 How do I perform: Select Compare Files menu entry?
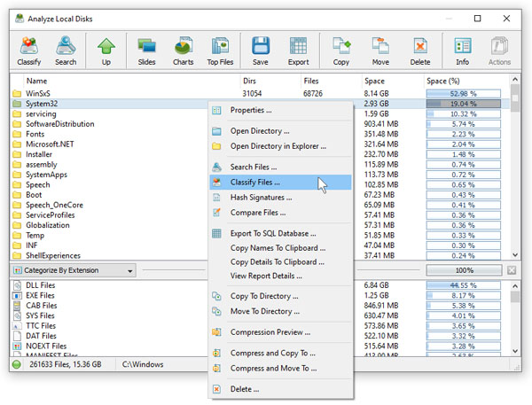(280, 213)
